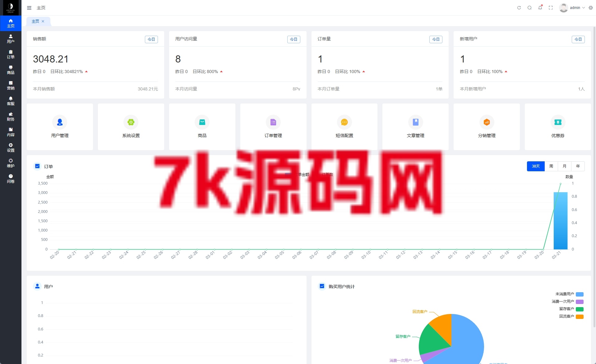Image resolution: width=596 pixels, height=364 pixels.
Task: Click the blue 03-21 order bar
Action: point(561,221)
